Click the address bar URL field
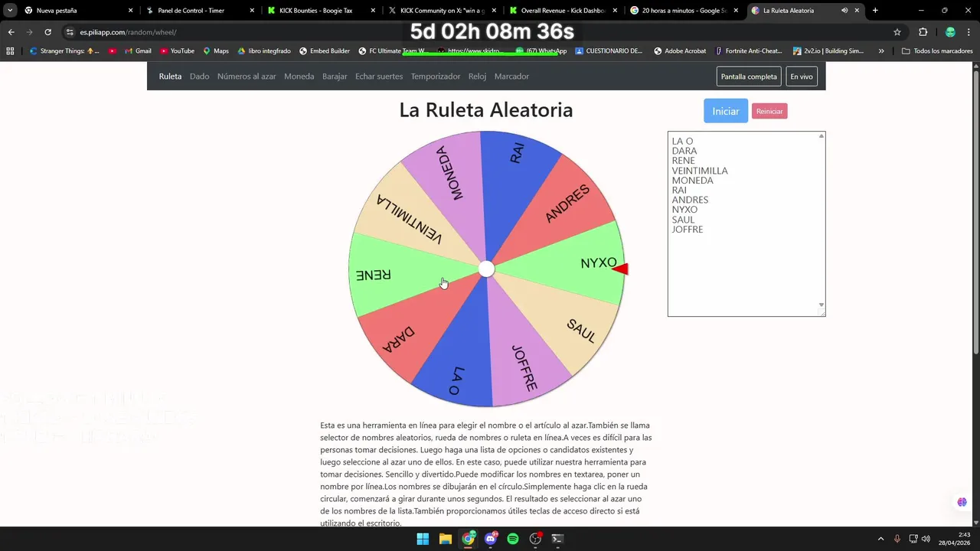Image resolution: width=980 pixels, height=551 pixels. pyautogui.click(x=475, y=32)
